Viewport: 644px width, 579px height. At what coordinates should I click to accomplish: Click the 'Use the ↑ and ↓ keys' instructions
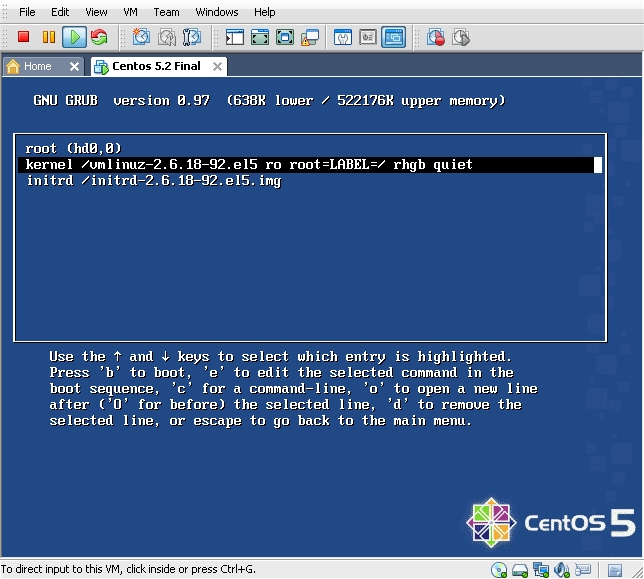click(x=293, y=388)
